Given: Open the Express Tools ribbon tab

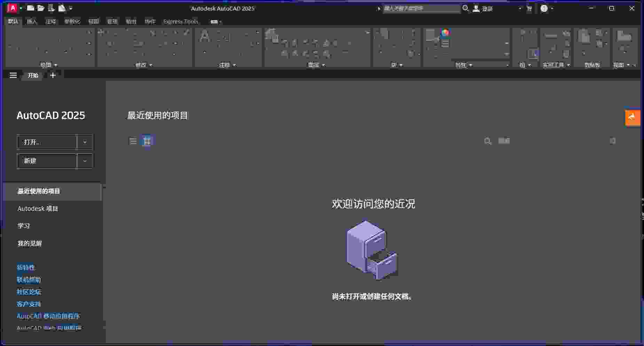Looking at the screenshot, I should click(181, 22).
